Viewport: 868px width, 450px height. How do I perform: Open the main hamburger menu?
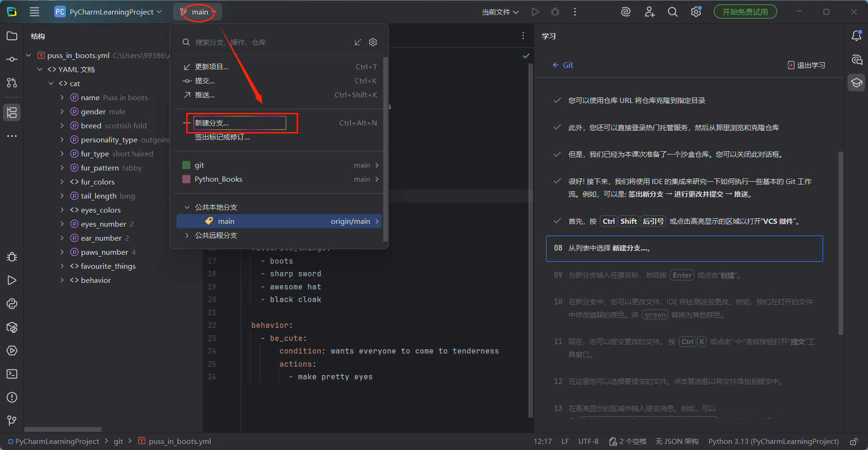[34, 12]
